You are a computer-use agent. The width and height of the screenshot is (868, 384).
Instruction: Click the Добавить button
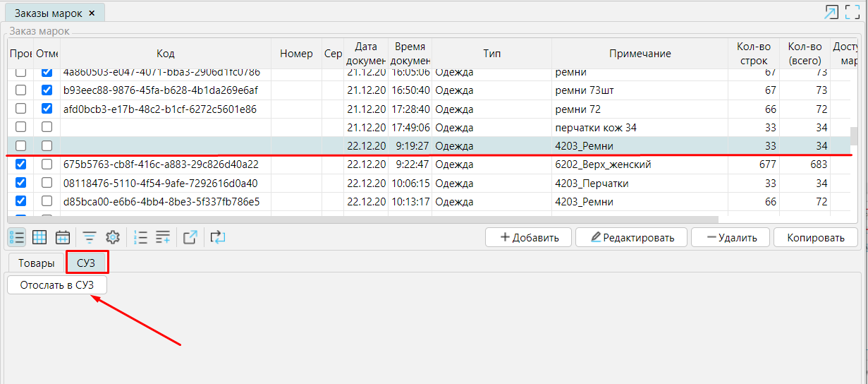529,237
